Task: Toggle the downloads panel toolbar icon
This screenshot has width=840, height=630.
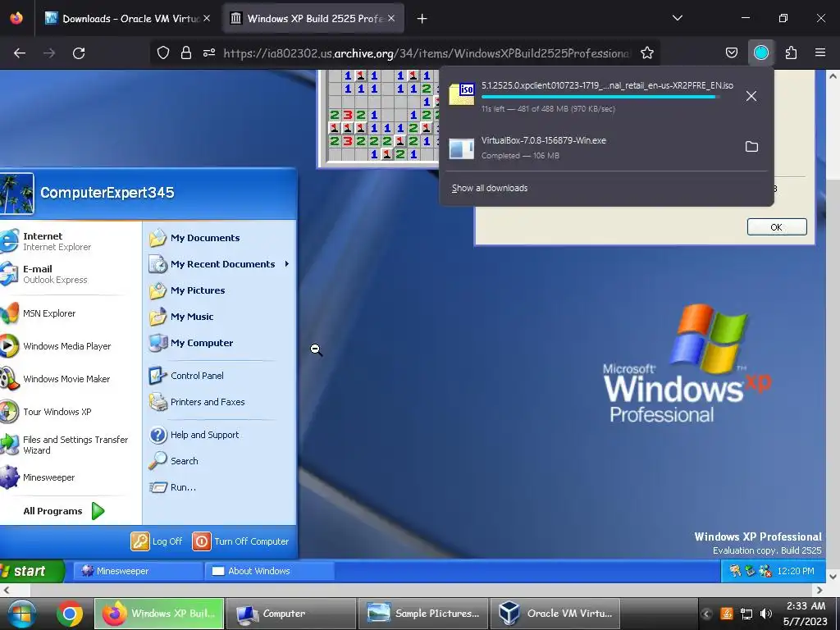Action: pos(760,52)
